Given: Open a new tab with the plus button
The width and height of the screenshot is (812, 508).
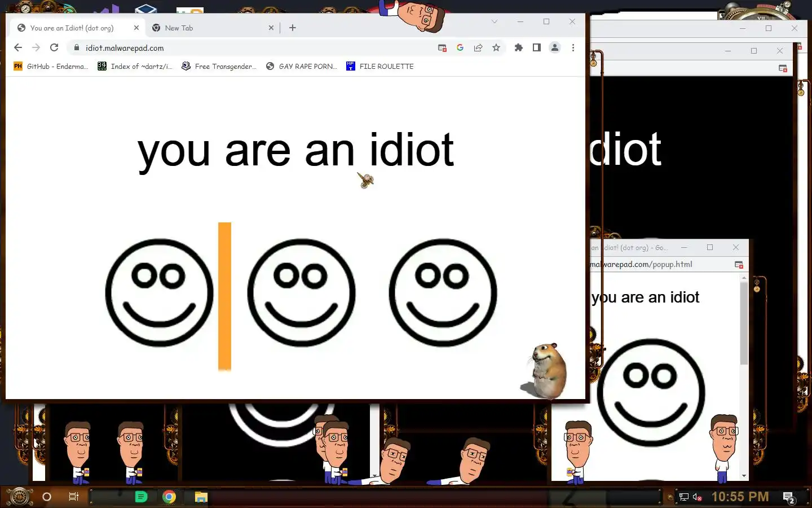Looking at the screenshot, I should 293,28.
